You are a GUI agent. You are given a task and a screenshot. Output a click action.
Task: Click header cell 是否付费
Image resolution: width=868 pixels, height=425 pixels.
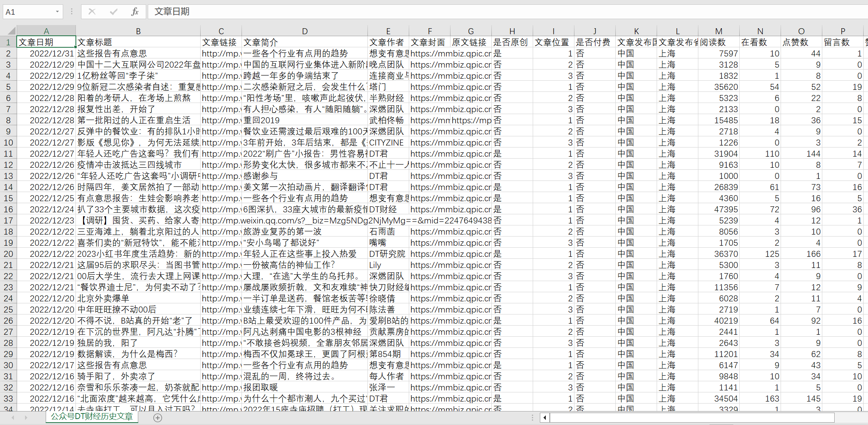tap(595, 42)
